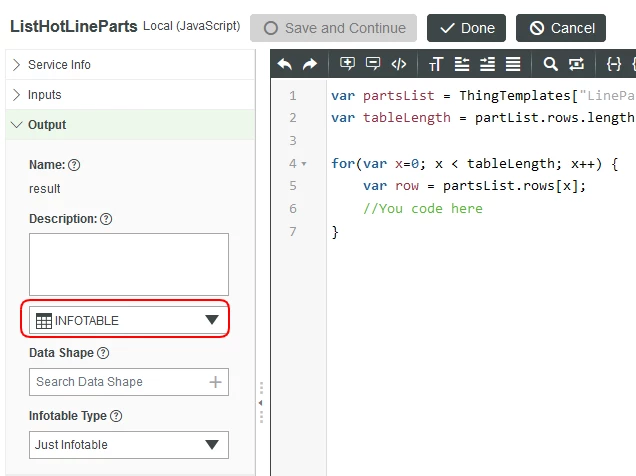Image resolution: width=636 pixels, height=476 pixels.
Task: Click line number 1 in gutter
Action: (x=293, y=96)
